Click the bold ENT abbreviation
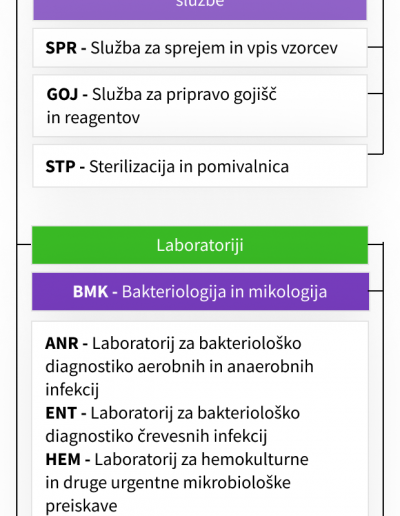The width and height of the screenshot is (400, 516). click(x=61, y=413)
